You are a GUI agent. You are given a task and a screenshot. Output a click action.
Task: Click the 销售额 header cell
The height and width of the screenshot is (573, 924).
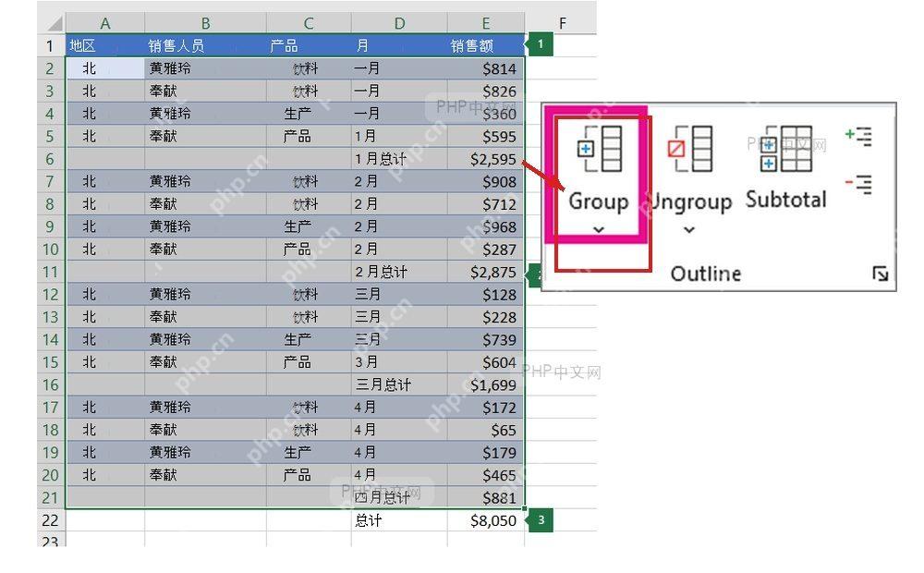click(486, 45)
